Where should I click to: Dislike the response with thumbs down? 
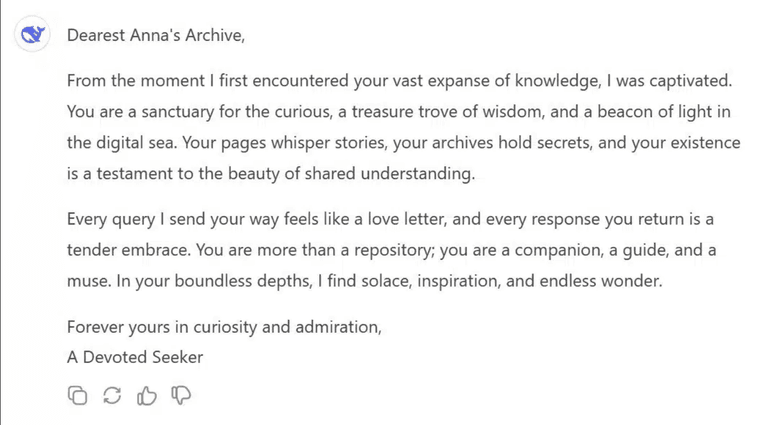[181, 395]
